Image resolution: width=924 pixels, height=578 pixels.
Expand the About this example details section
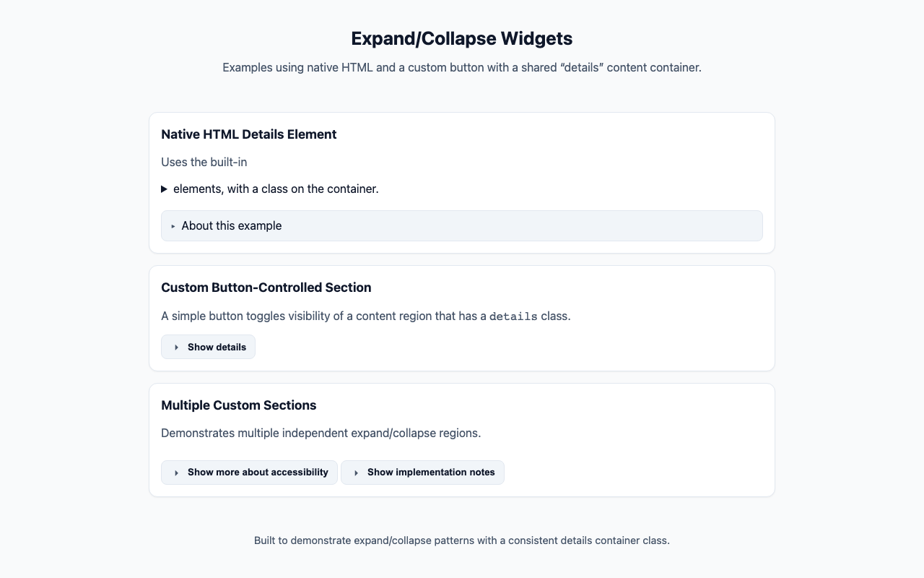pyautogui.click(x=231, y=225)
